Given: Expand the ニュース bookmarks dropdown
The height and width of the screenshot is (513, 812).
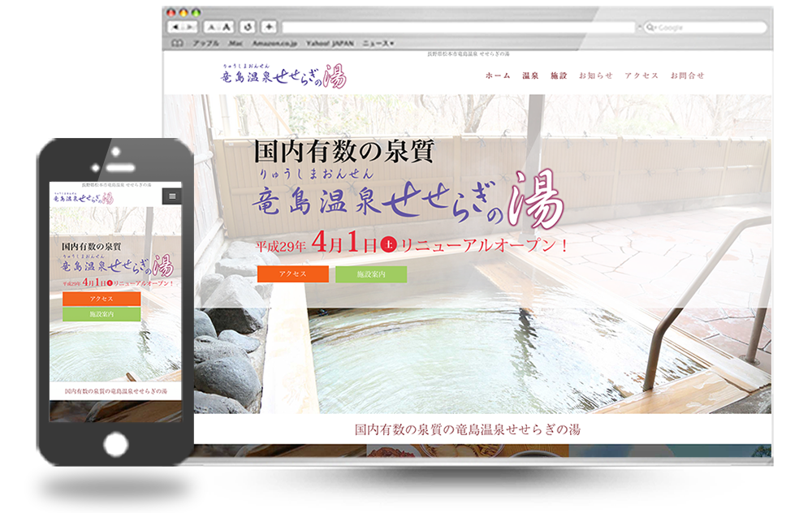Looking at the screenshot, I should (x=378, y=43).
